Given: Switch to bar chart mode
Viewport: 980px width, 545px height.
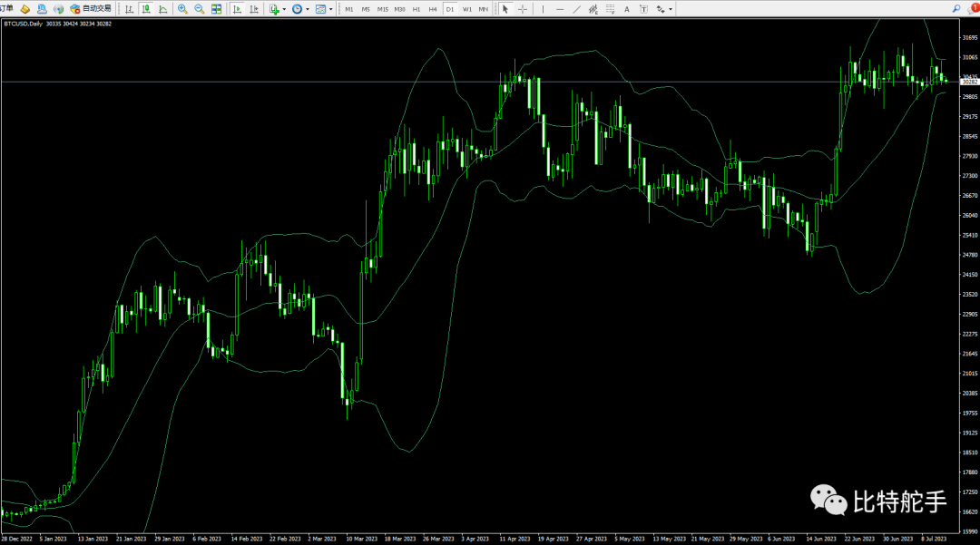Looking at the screenshot, I should click(x=129, y=9).
